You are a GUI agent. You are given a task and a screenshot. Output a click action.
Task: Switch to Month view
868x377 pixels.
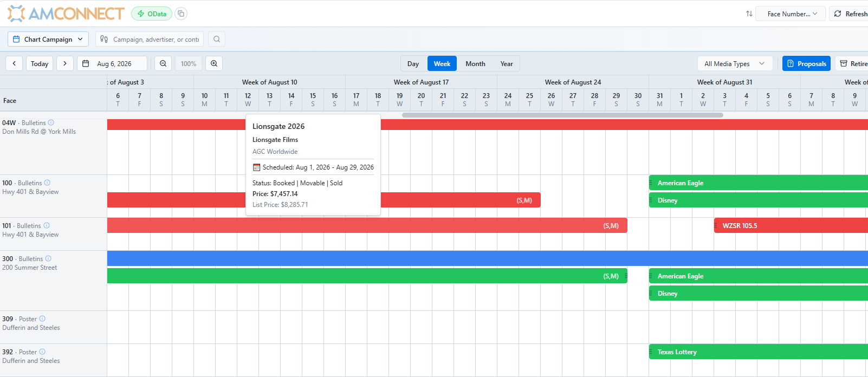coord(475,63)
